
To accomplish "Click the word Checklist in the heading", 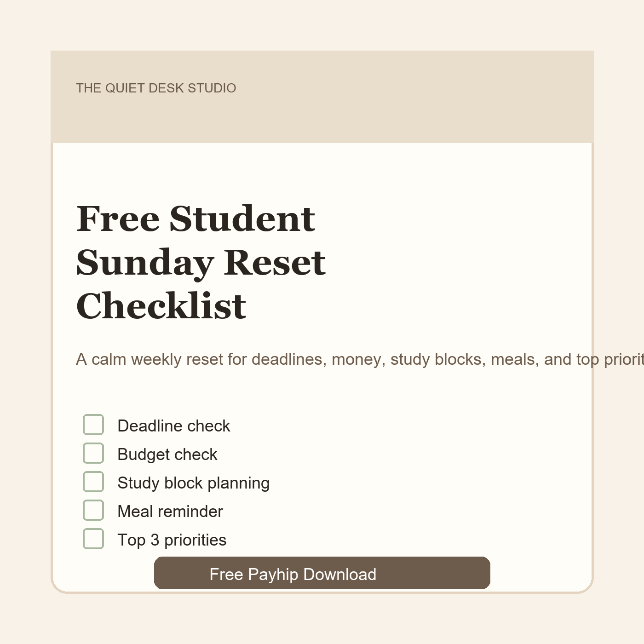I will coord(161,306).
